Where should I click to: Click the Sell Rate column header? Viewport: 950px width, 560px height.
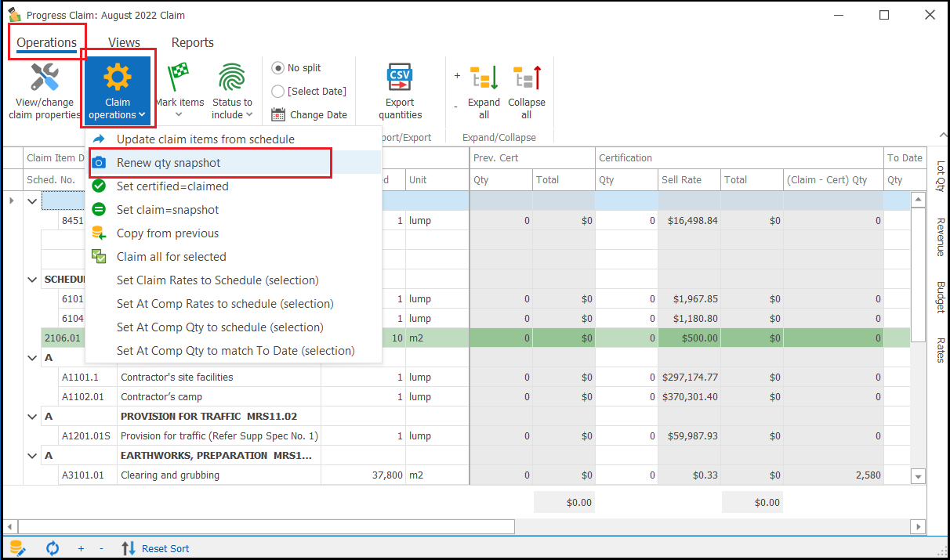click(690, 180)
